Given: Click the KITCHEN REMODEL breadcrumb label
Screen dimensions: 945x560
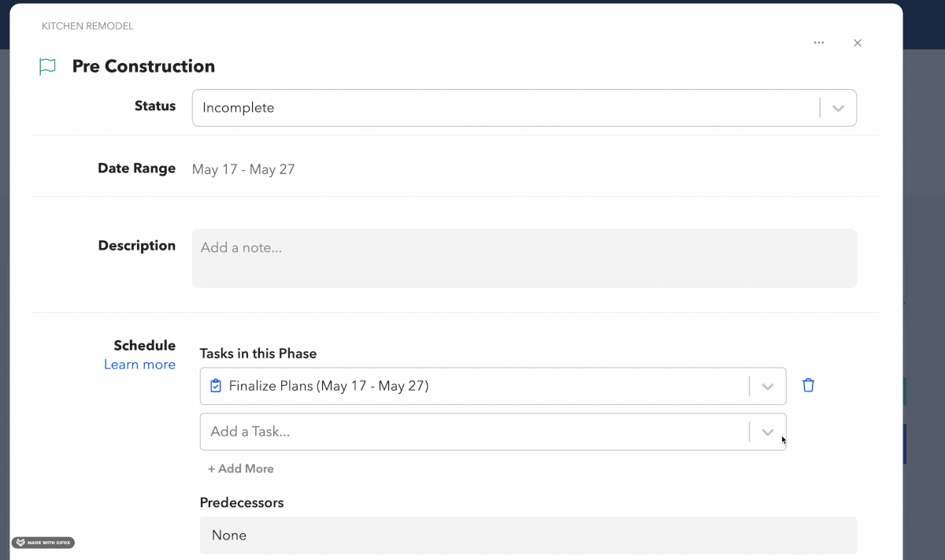Looking at the screenshot, I should coord(87,26).
